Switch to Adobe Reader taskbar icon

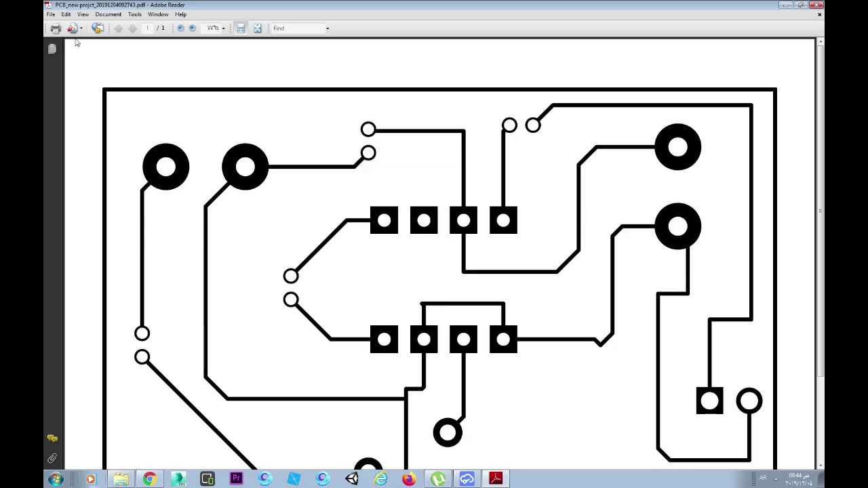pyautogui.click(x=496, y=479)
